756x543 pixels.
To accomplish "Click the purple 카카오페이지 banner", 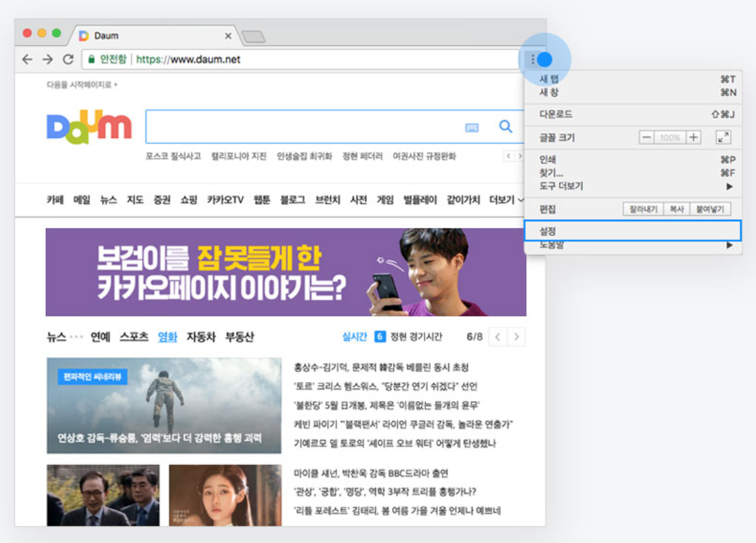I will tap(286, 273).
